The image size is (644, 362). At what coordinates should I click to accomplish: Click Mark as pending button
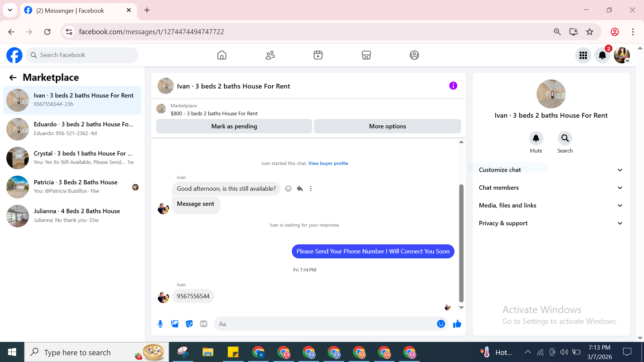[234, 126]
